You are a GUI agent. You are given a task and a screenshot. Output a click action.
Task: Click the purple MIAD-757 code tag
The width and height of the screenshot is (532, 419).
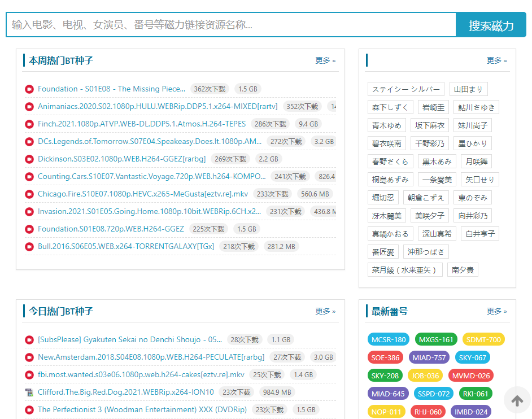coord(429,357)
